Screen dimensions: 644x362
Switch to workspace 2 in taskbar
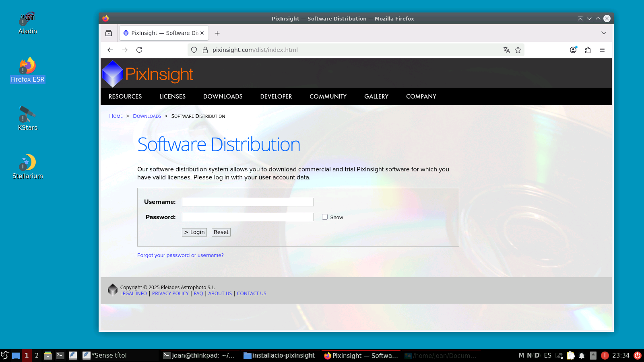[x=37, y=356]
